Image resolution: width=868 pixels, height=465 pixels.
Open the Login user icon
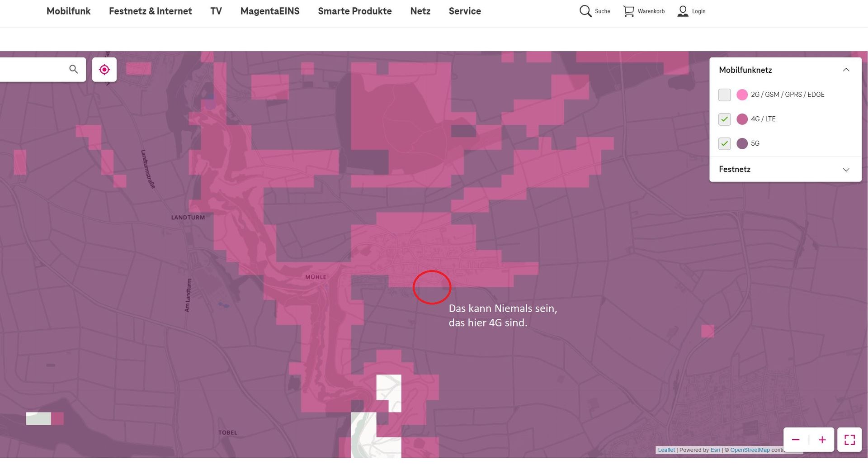point(683,11)
